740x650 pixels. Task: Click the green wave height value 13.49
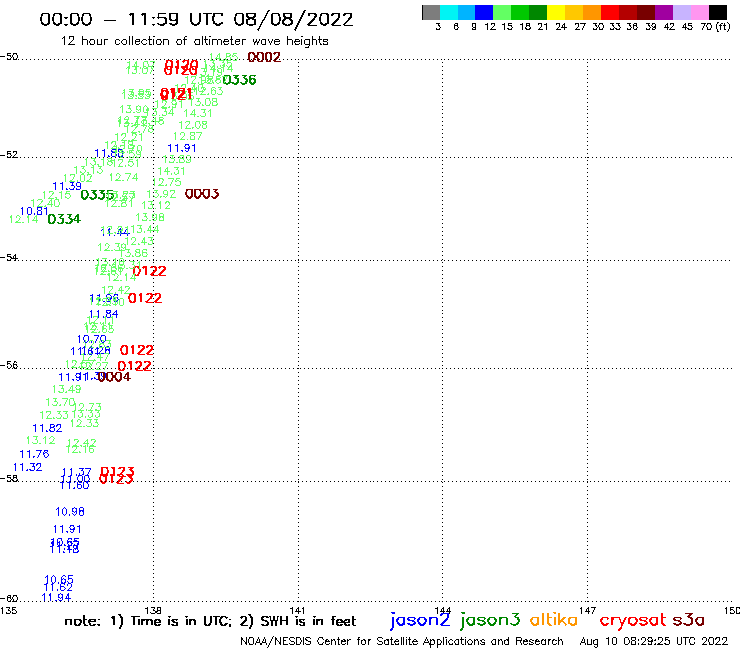[x=67, y=389]
